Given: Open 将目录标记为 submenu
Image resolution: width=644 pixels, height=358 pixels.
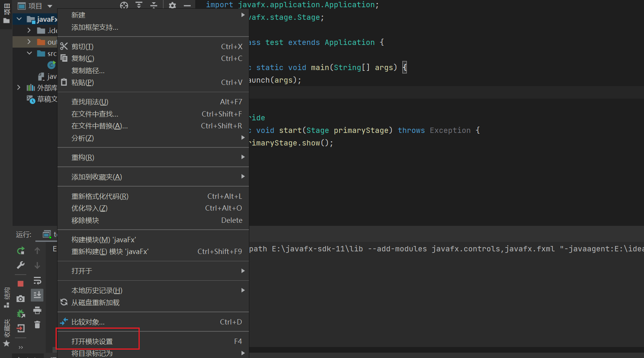Looking at the screenshot, I should point(153,353).
